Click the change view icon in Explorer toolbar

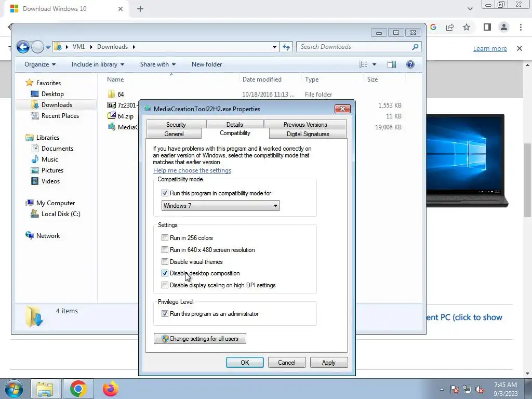pyautogui.click(x=363, y=64)
